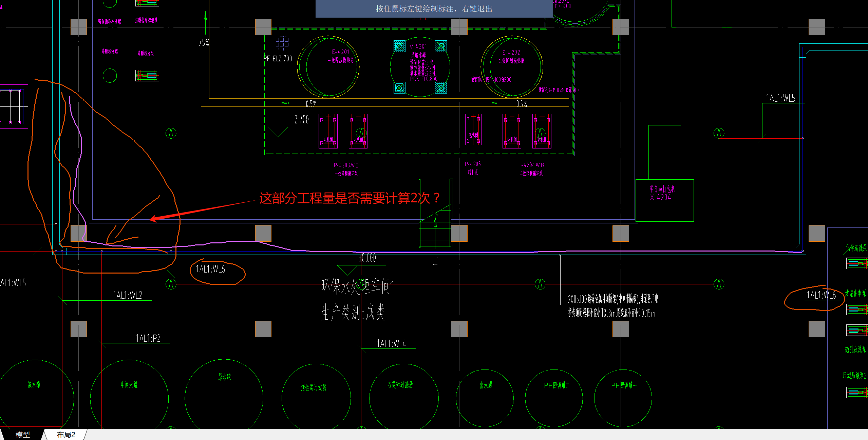Select the 2.700 elevation mark

301,119
